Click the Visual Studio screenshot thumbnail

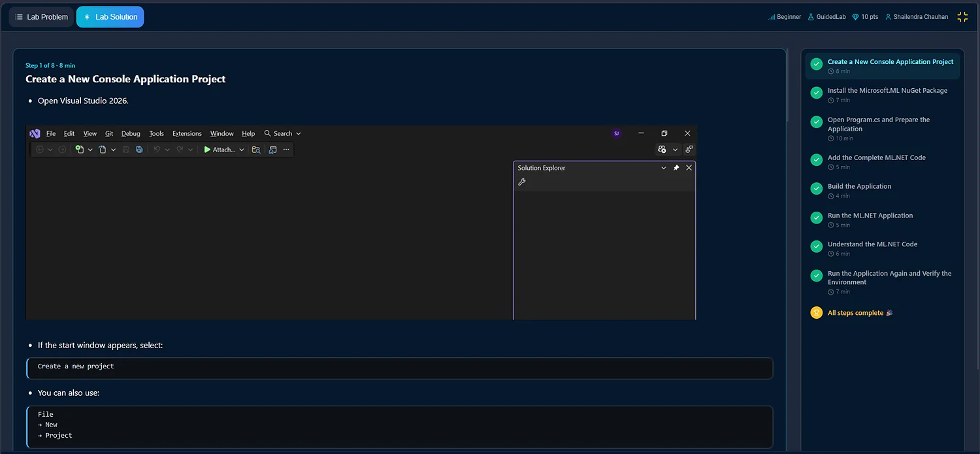point(361,222)
